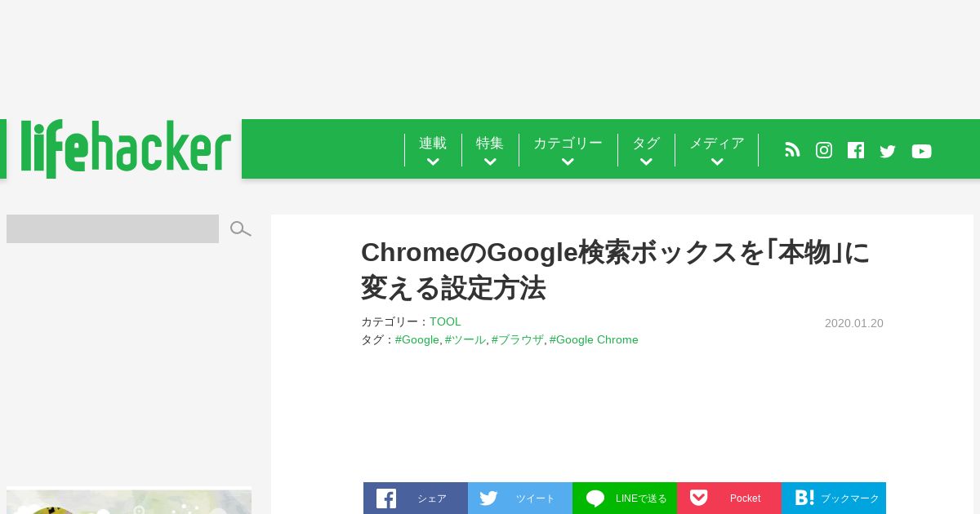Open the カテゴリー navigation item

(568, 143)
